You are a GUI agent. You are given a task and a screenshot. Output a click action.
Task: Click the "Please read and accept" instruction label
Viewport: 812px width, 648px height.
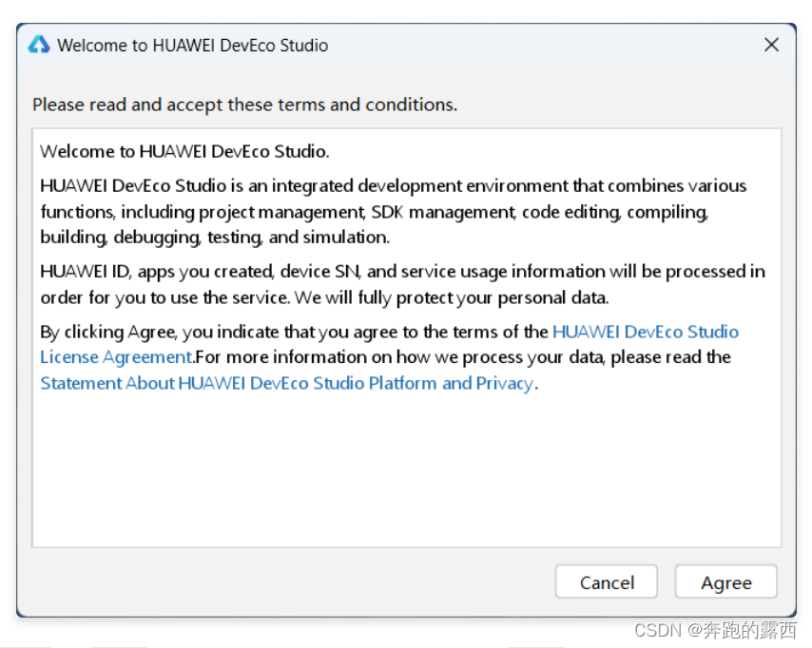tap(244, 105)
